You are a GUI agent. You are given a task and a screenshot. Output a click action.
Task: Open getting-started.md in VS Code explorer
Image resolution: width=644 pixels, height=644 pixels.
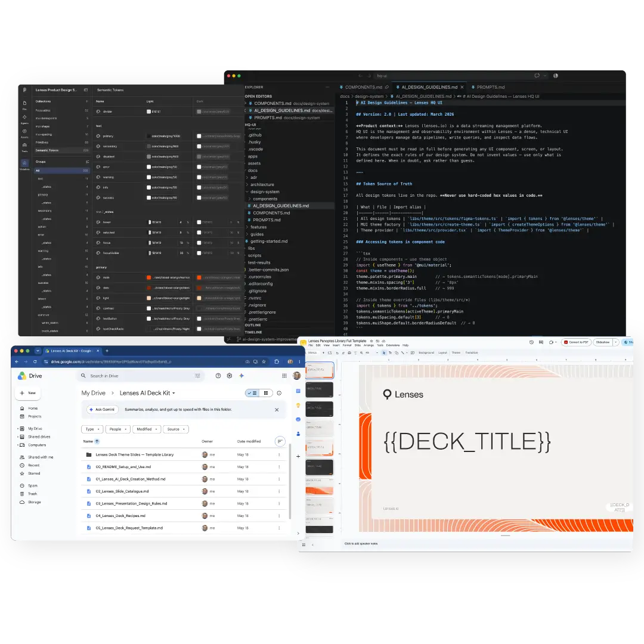pos(268,241)
